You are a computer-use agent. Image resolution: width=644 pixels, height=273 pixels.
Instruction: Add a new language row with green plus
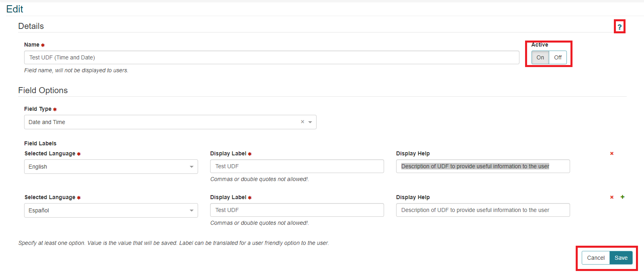622,197
